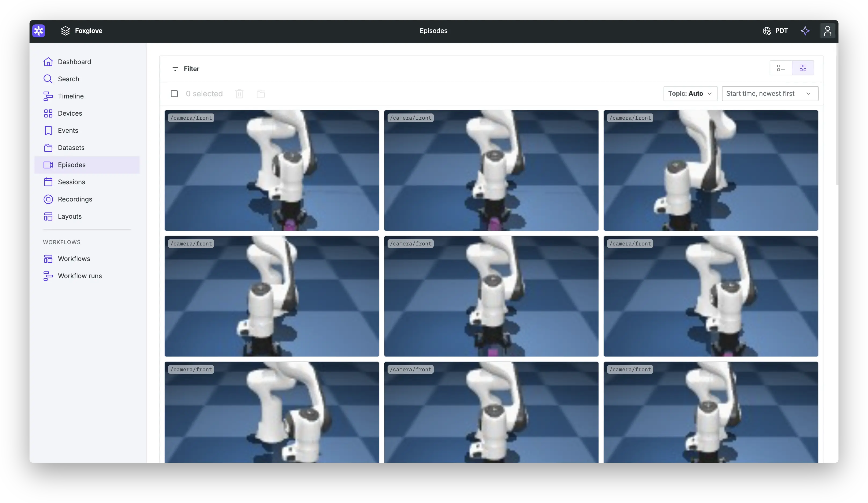
Task: Open Devices section
Action: (87, 113)
